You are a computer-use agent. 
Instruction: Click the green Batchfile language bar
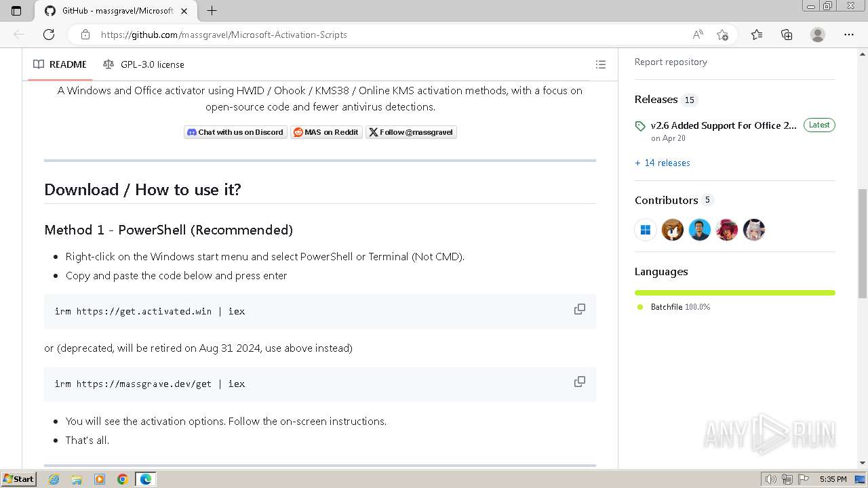point(735,293)
